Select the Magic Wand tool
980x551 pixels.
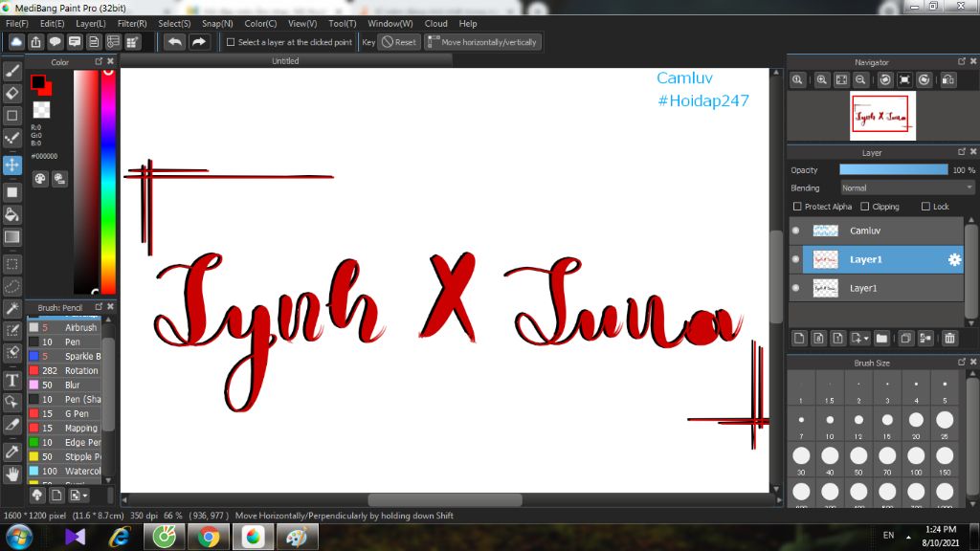tap(11, 308)
